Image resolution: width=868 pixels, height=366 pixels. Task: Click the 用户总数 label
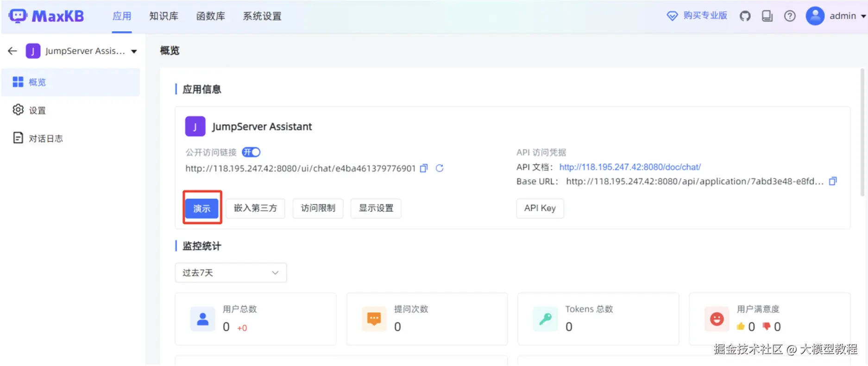pos(239,309)
